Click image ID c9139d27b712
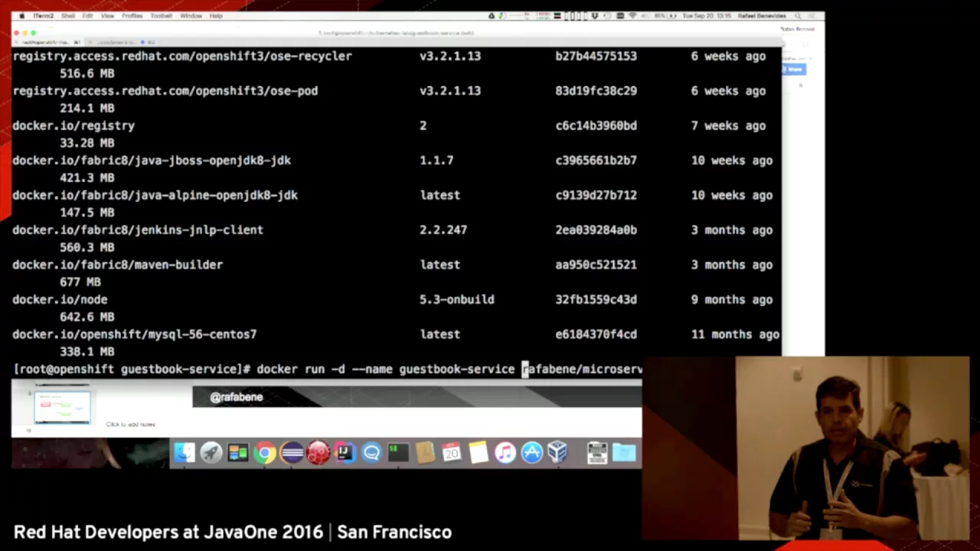This screenshot has width=980, height=551. tap(596, 195)
